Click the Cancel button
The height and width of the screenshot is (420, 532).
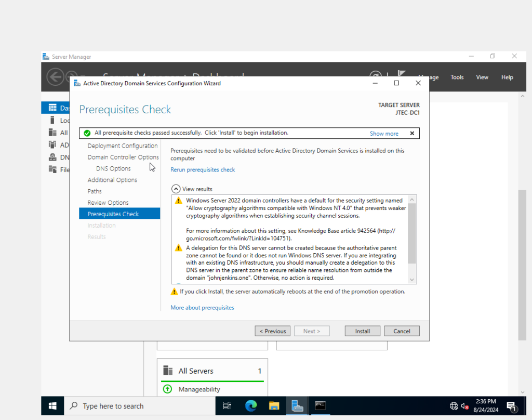click(402, 331)
